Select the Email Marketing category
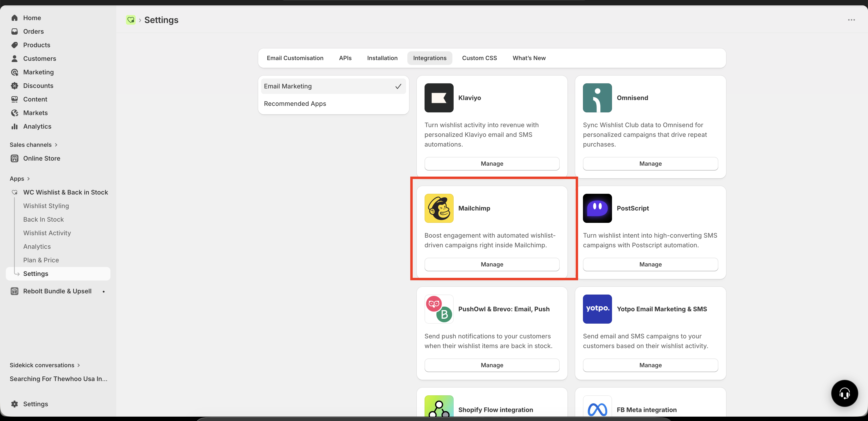Viewport: 868px width, 421px height. [333, 86]
